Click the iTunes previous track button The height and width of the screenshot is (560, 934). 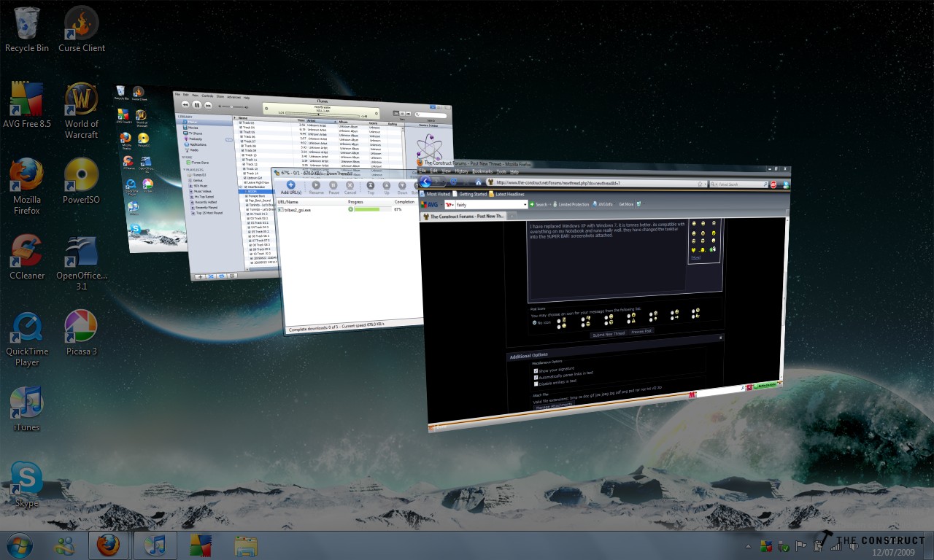pyautogui.click(x=185, y=104)
